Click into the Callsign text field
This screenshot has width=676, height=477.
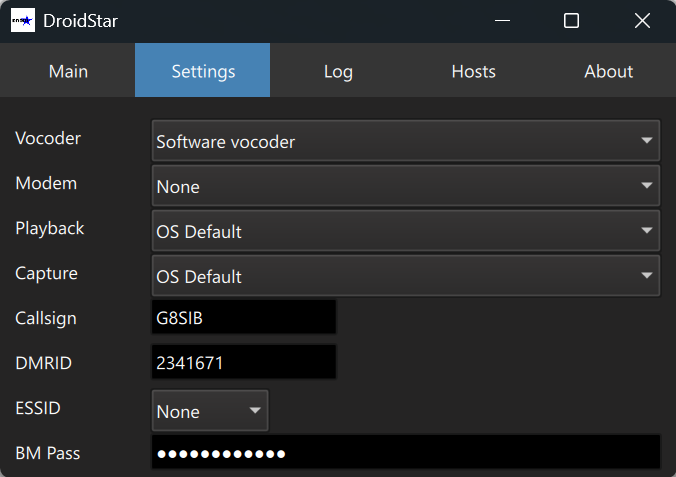click(x=244, y=318)
